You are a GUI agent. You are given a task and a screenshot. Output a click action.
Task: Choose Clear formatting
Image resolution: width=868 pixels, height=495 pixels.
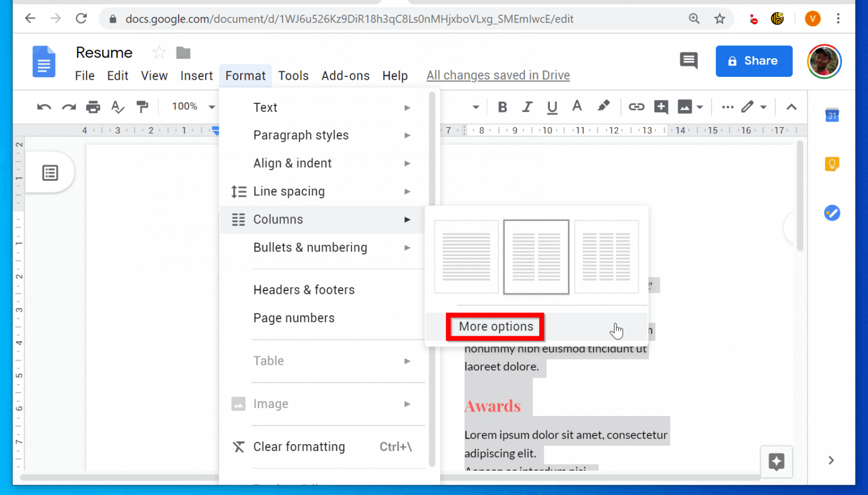tap(322, 447)
